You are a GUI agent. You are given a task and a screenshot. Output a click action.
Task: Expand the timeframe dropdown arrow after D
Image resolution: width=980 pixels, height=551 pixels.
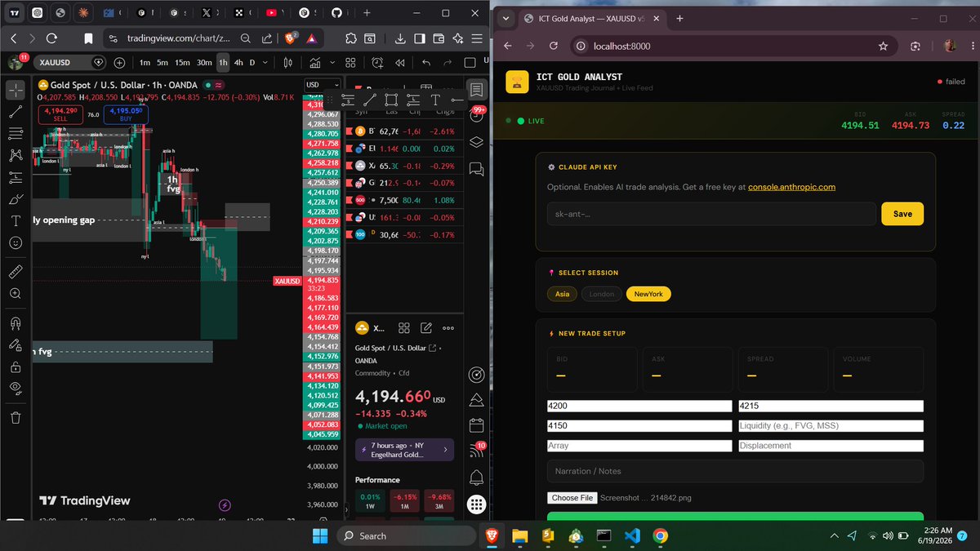tap(267, 62)
